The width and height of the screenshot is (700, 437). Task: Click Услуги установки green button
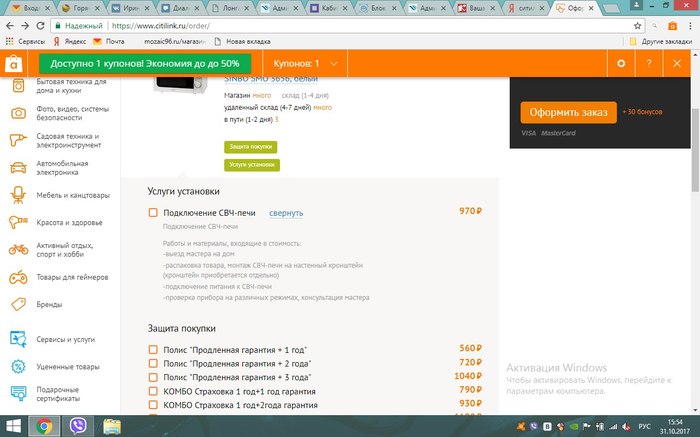pyautogui.click(x=252, y=165)
